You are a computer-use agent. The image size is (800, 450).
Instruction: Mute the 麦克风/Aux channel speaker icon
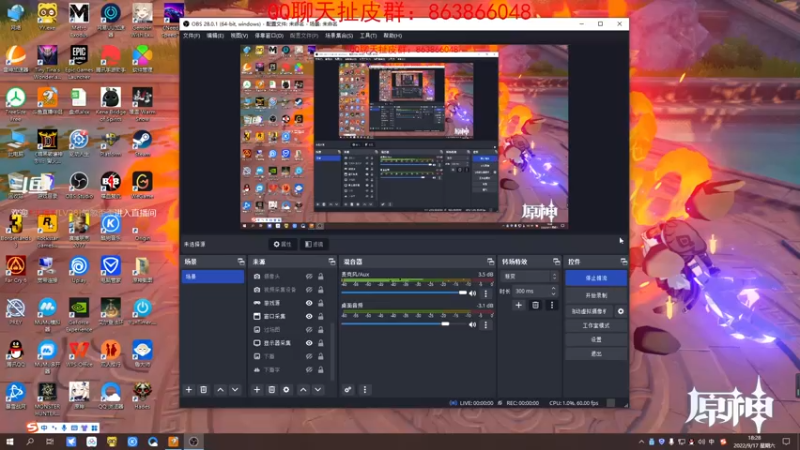pos(472,293)
